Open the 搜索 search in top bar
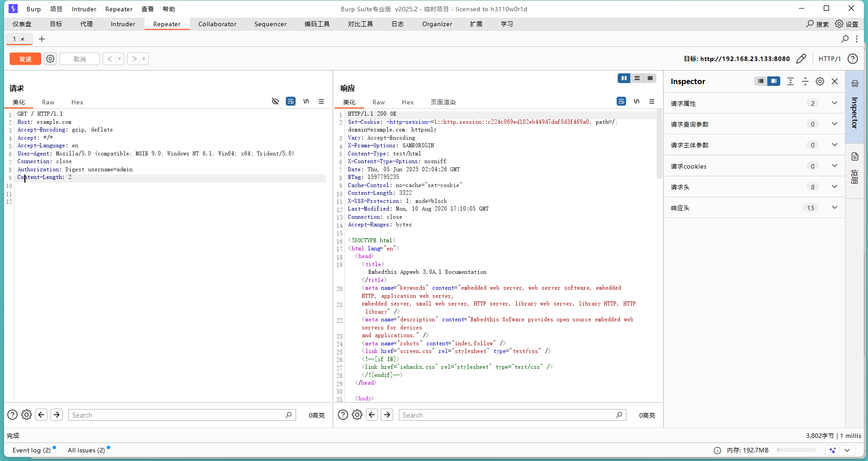The image size is (868, 461). point(817,24)
